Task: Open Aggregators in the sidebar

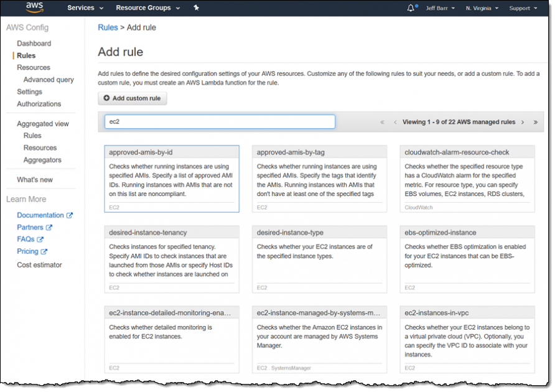Action: point(42,160)
